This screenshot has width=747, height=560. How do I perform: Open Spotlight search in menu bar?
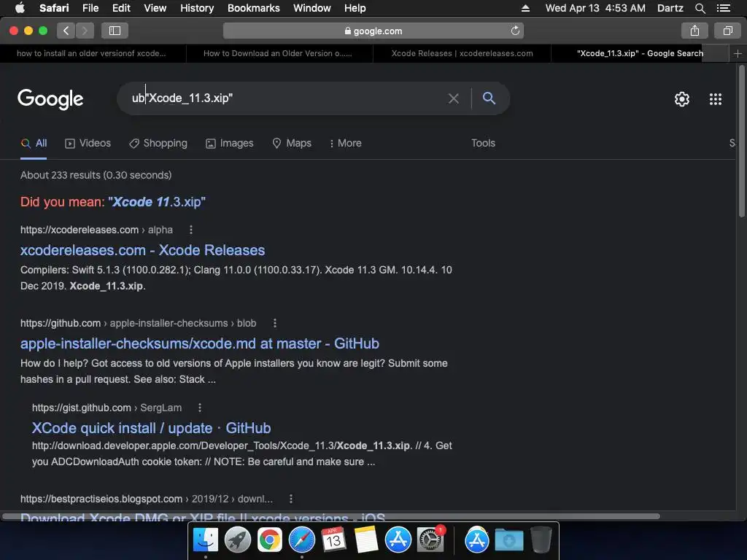700,8
